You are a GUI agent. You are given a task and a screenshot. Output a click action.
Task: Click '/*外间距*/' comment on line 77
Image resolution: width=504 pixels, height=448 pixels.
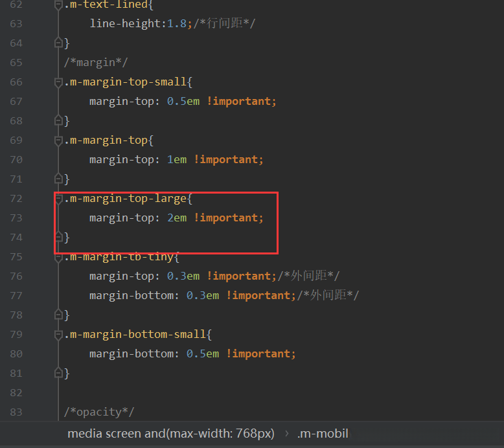328,295
